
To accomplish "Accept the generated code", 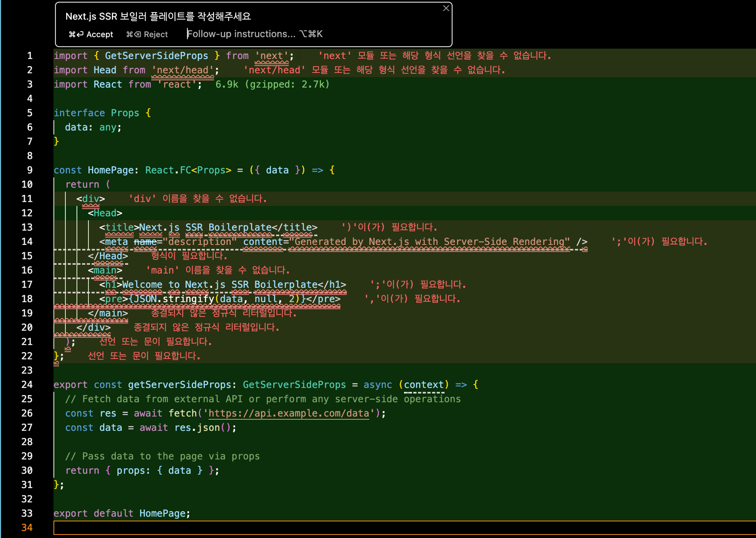I will click(91, 34).
